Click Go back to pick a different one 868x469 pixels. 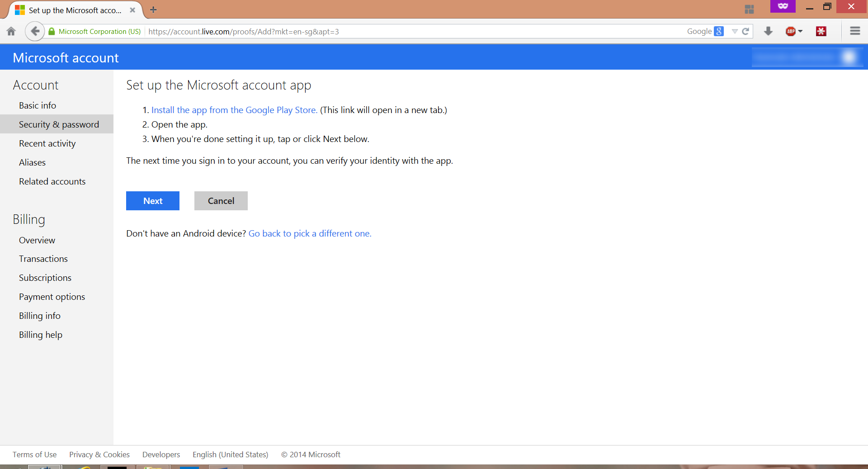click(x=310, y=233)
